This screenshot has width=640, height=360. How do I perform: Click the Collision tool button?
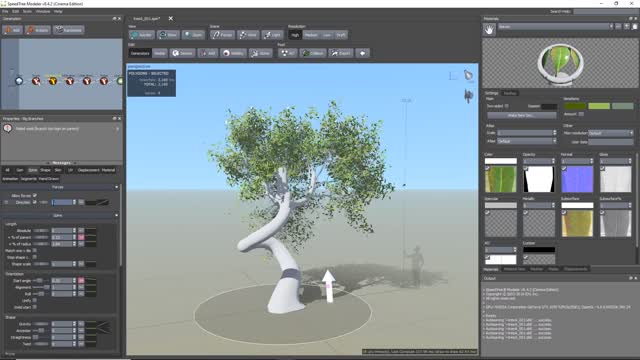pos(313,53)
